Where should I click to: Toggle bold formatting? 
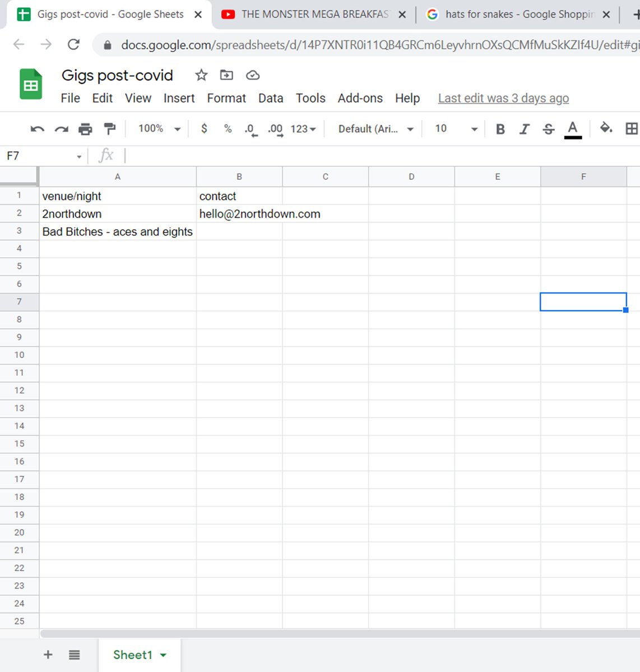pos(499,128)
